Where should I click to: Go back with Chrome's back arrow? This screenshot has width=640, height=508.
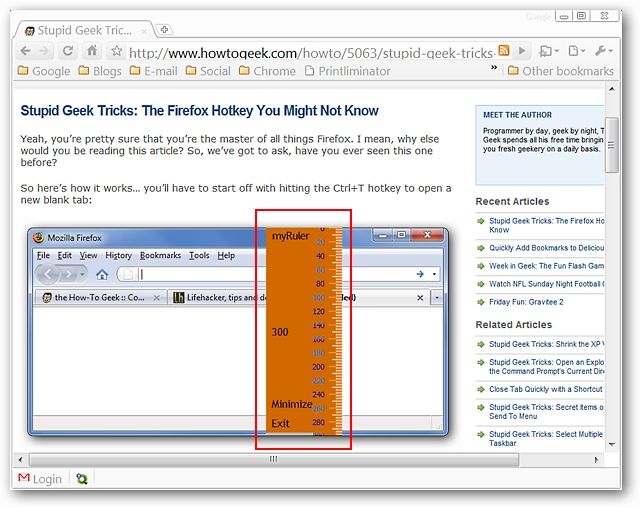(25, 51)
